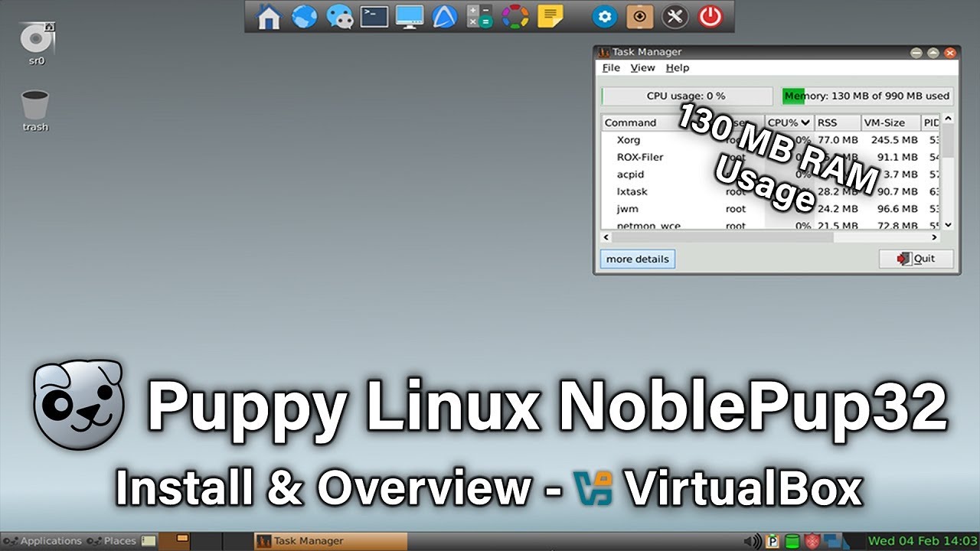The width and height of the screenshot is (980, 551).
Task: Maximize the Task Manager window
Action: pyautogui.click(x=933, y=53)
